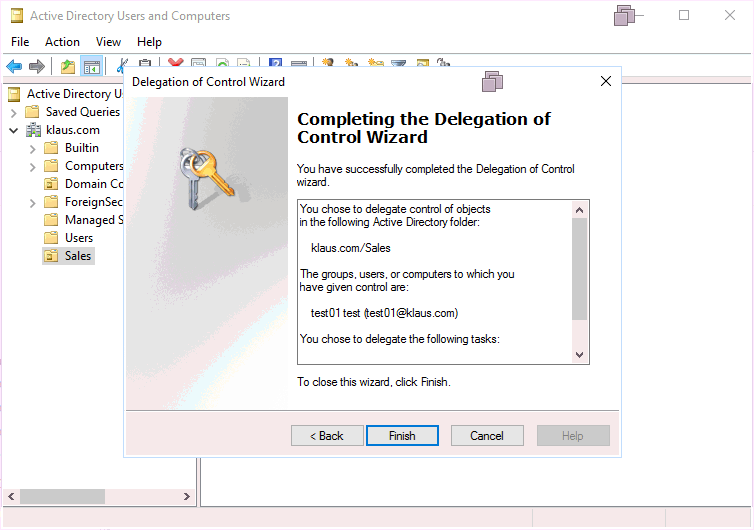The image size is (754, 530).
Task: Select the Domain Controllers tree item
Action: [94, 184]
